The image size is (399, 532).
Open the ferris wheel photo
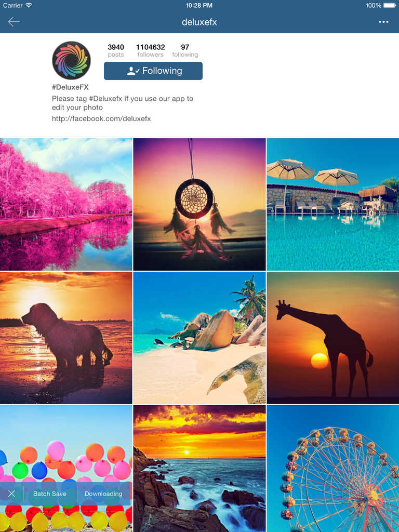point(333,469)
